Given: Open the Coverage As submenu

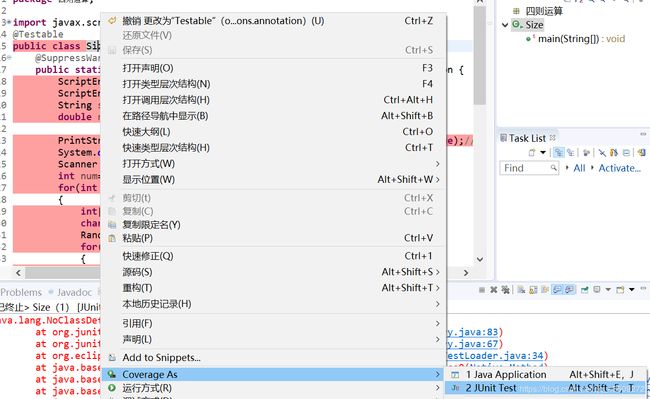Looking at the screenshot, I should [x=274, y=375].
